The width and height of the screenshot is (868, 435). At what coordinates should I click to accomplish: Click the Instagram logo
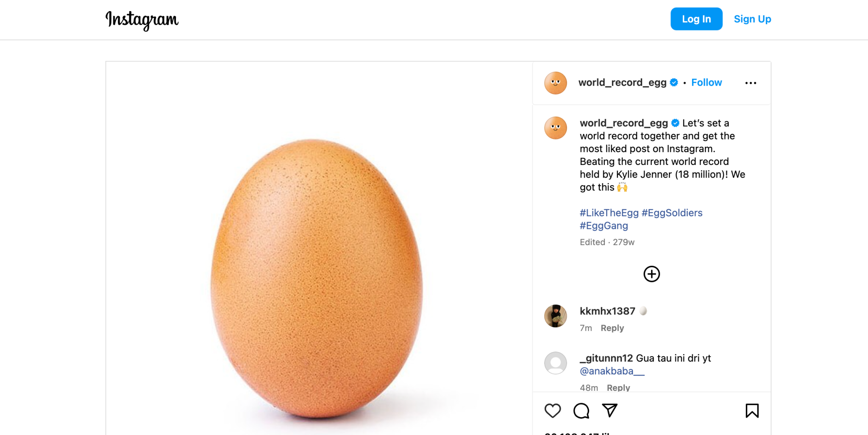click(x=142, y=20)
